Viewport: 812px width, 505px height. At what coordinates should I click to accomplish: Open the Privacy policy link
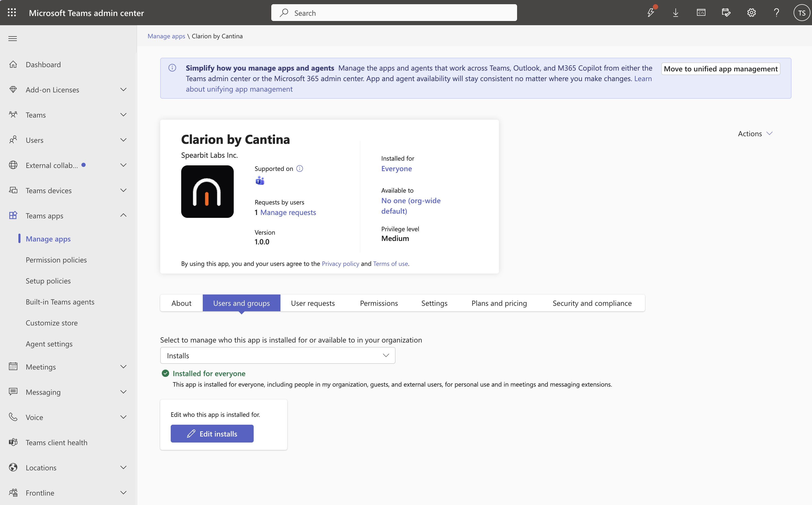(341, 264)
